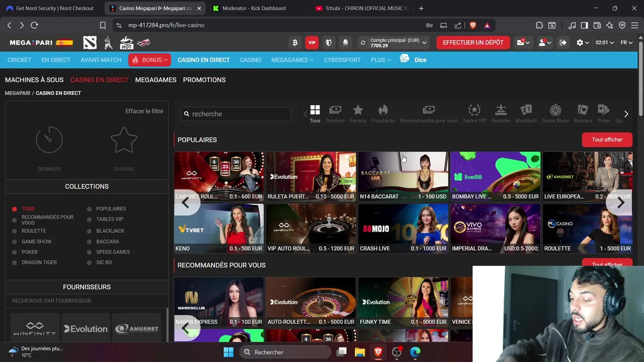The width and height of the screenshot is (644, 362).
Task: Refresh the account balance
Action: point(363,43)
